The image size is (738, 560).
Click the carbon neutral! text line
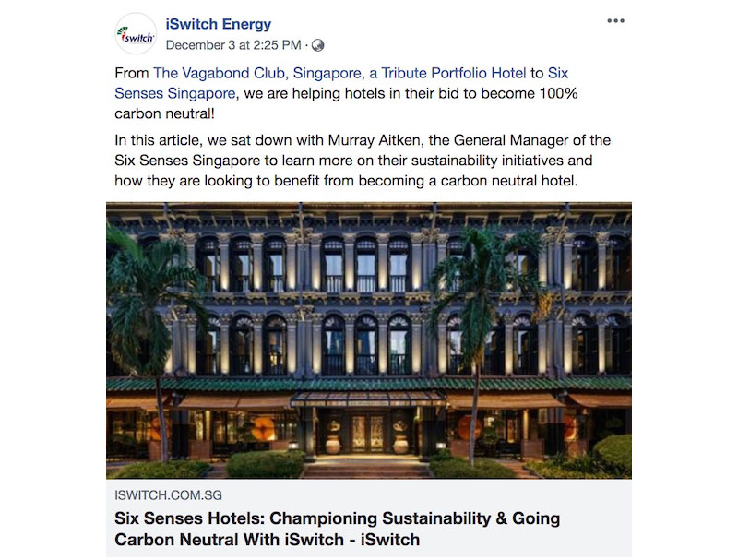coord(164,113)
